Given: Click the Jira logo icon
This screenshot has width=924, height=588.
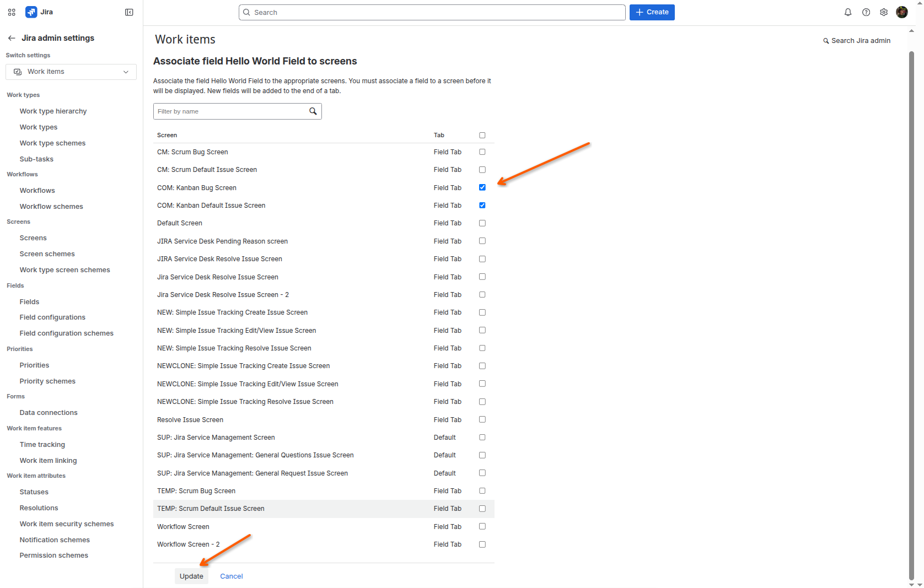Looking at the screenshot, I should 31,12.
